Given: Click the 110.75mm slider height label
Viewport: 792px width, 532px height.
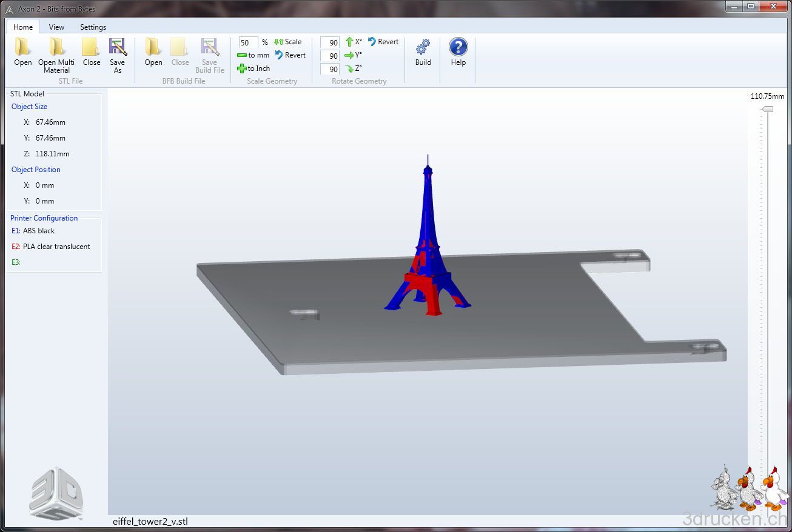Looking at the screenshot, I should click(767, 96).
